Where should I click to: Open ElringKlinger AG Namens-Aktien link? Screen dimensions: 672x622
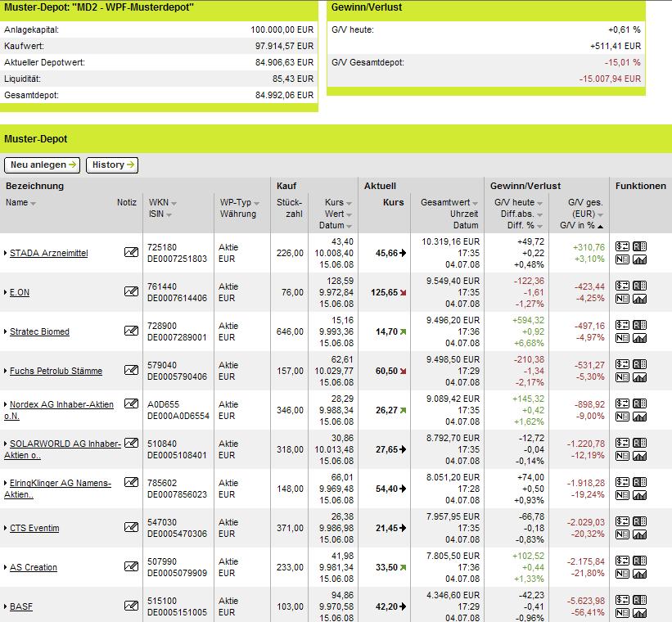(x=58, y=489)
